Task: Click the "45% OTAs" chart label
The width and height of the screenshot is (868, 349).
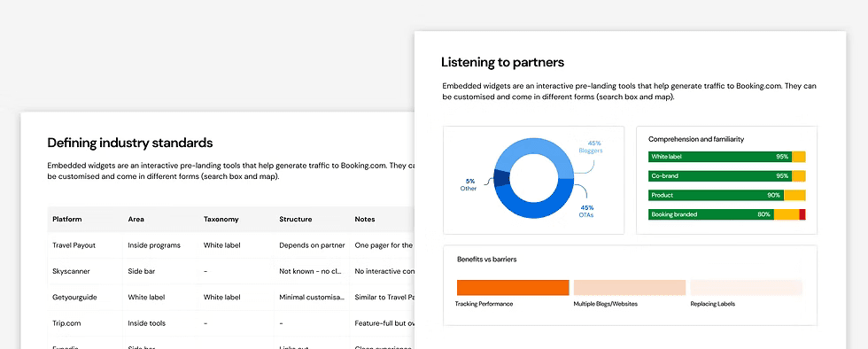Action: point(586,211)
